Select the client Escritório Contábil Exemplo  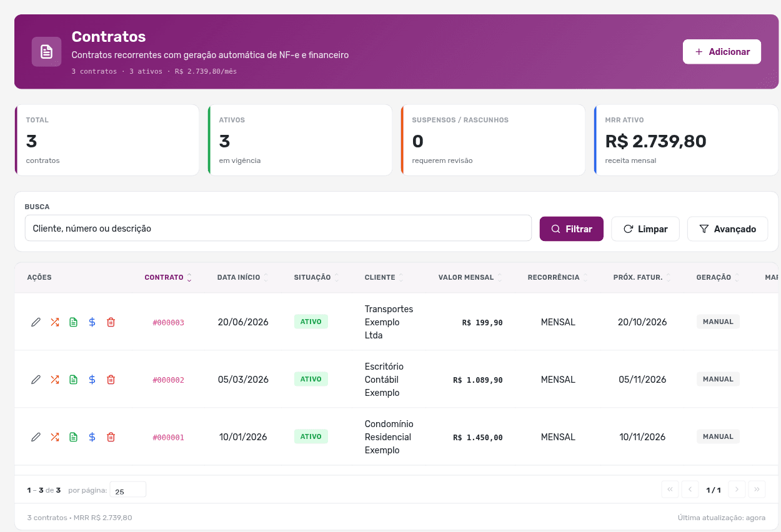click(384, 380)
